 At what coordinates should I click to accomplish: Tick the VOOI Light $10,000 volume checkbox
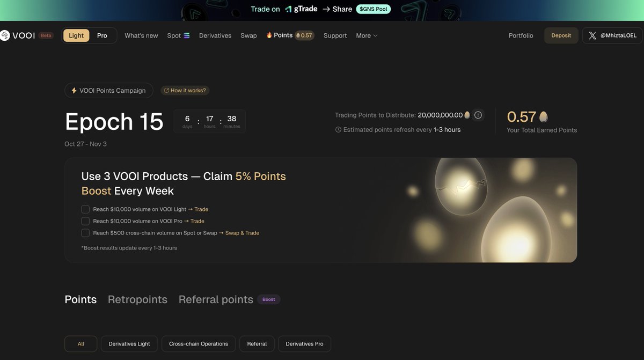click(85, 209)
